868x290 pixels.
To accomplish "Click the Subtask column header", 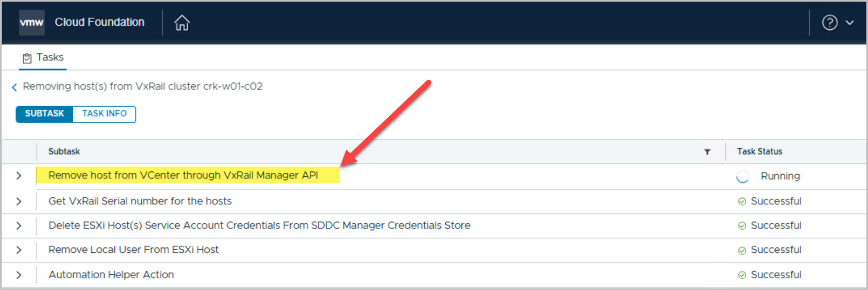I will coord(64,151).
